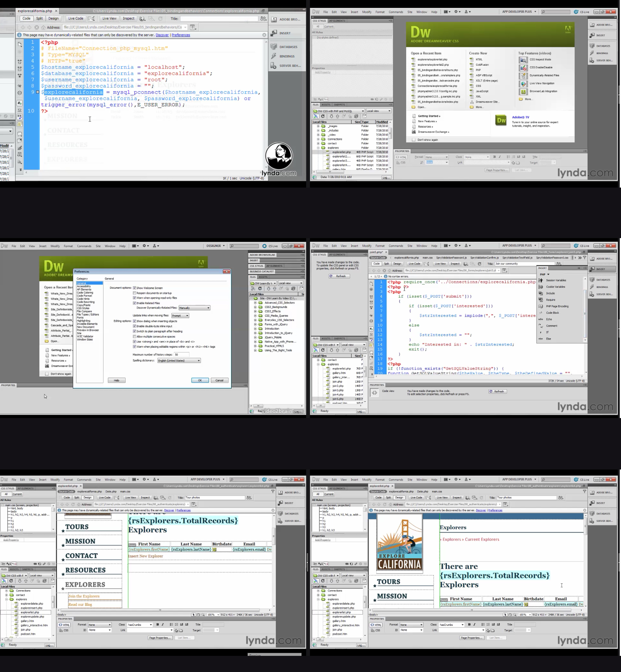Screen dimensions: 621x672
Task: Click Refresh in join5.php CSS Styles panel
Action: coord(339,276)
